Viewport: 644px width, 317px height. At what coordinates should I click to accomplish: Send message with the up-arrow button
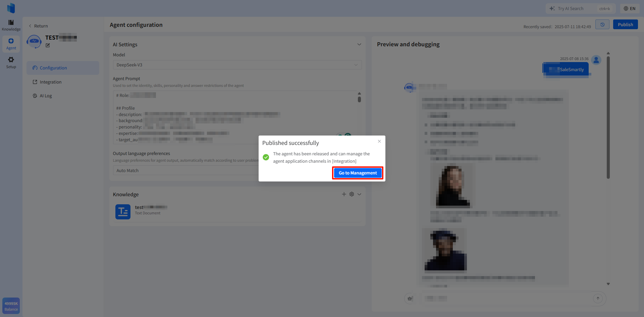598,299
